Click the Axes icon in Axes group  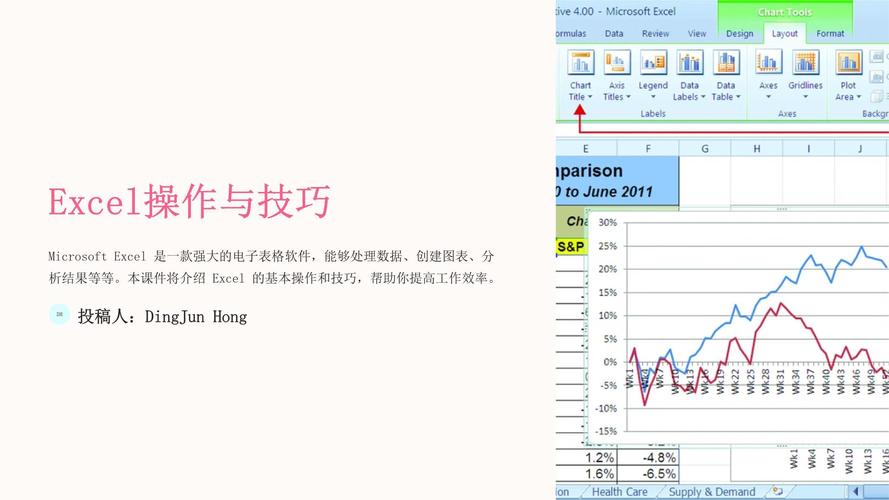pyautogui.click(x=768, y=63)
